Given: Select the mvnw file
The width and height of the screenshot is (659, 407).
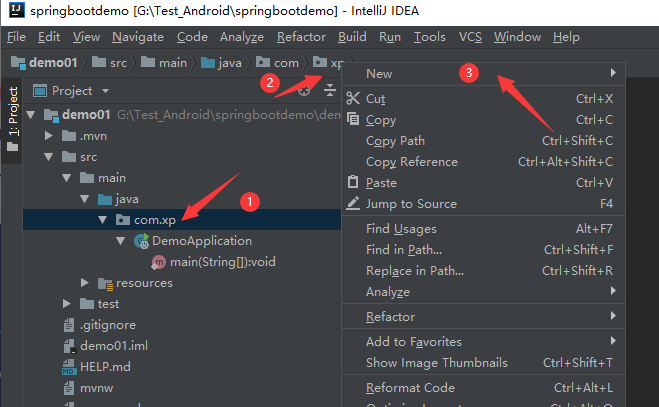Looking at the screenshot, I should (x=97, y=388).
